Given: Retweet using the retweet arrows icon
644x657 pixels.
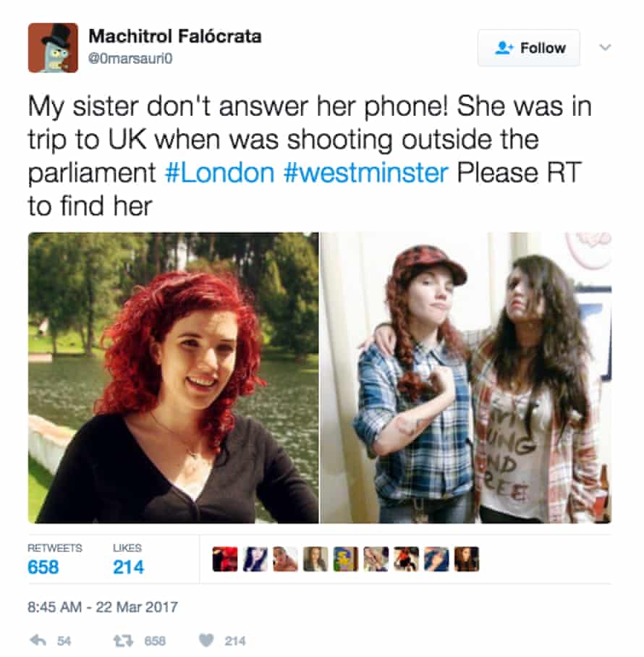Looking at the screenshot, I should pos(124,640).
